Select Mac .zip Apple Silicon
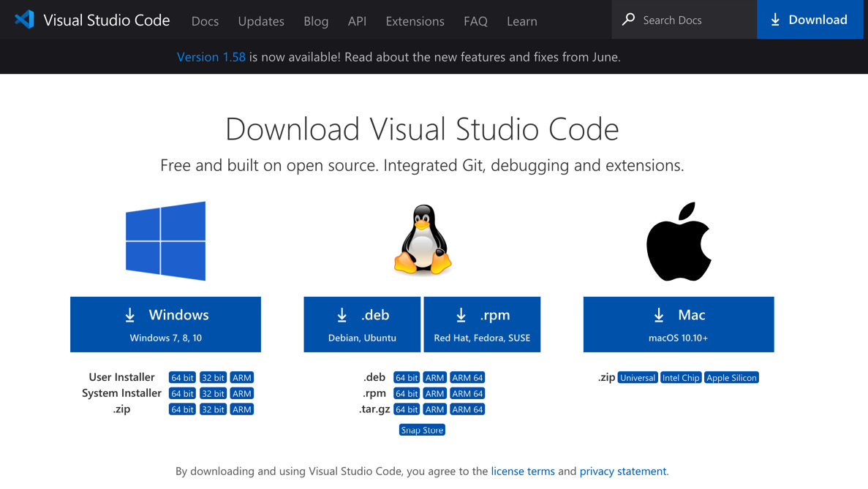The width and height of the screenshot is (868, 489). tap(731, 378)
